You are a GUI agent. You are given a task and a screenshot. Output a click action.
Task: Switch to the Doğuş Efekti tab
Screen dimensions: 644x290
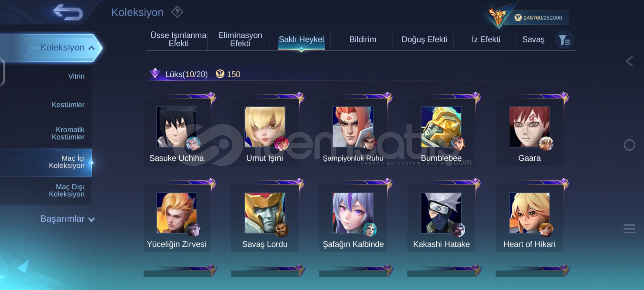[424, 39]
